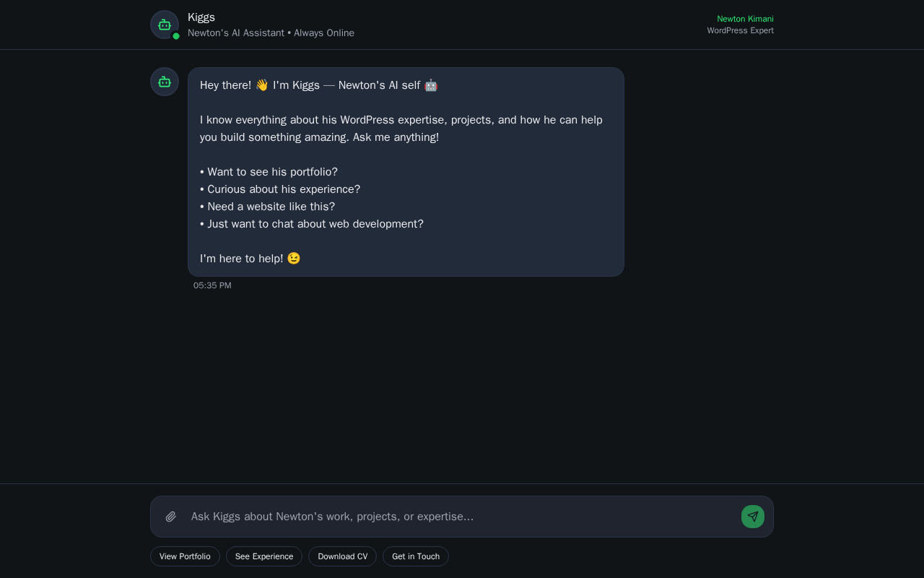Click the WordPress Expert label
The height and width of the screenshot is (578, 924).
pyautogui.click(x=741, y=30)
